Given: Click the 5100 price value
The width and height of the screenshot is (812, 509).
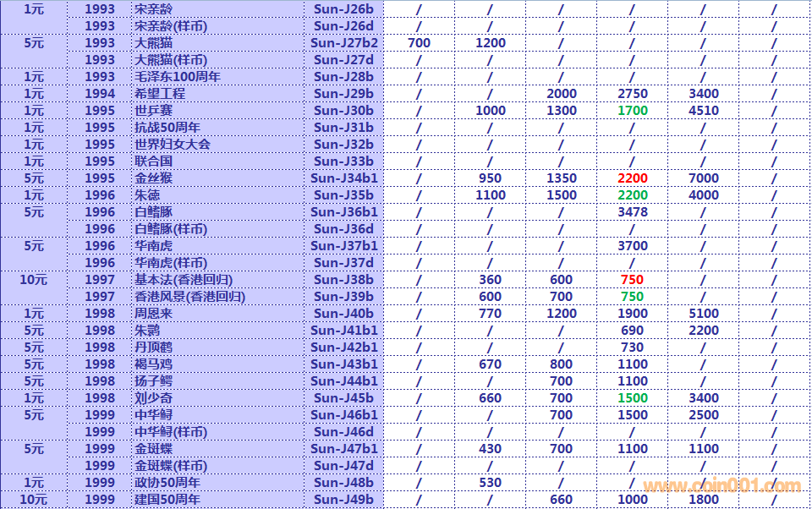Looking at the screenshot, I should 704,314.
